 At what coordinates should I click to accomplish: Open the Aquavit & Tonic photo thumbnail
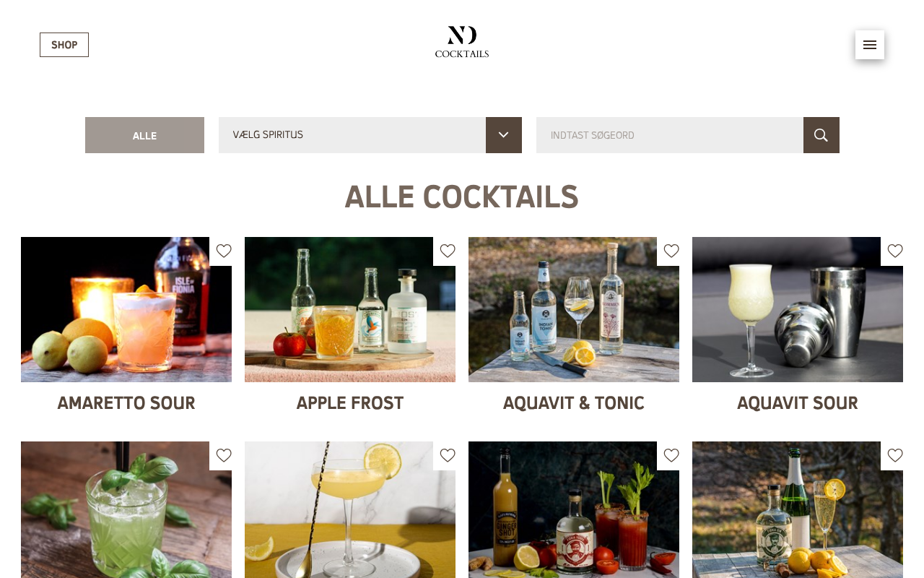tap(574, 309)
